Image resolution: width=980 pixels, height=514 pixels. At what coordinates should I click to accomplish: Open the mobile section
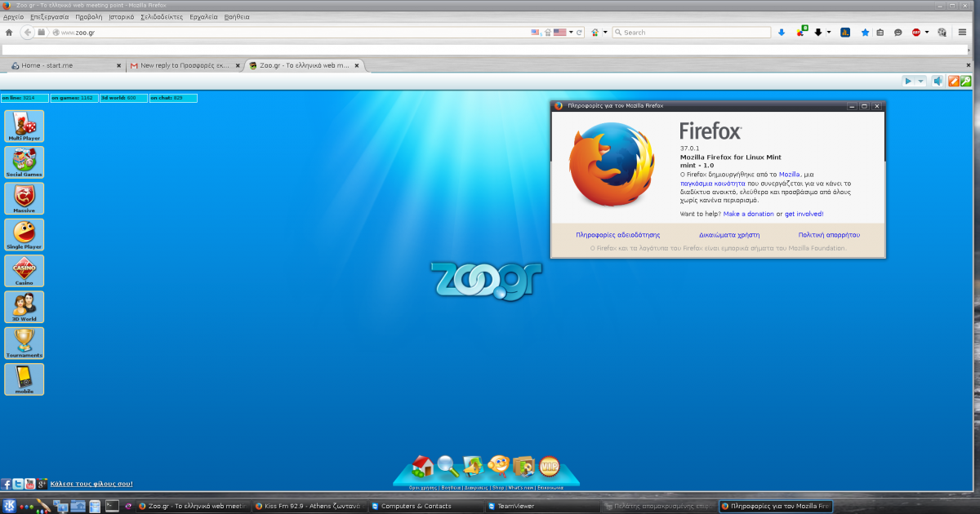tap(24, 379)
